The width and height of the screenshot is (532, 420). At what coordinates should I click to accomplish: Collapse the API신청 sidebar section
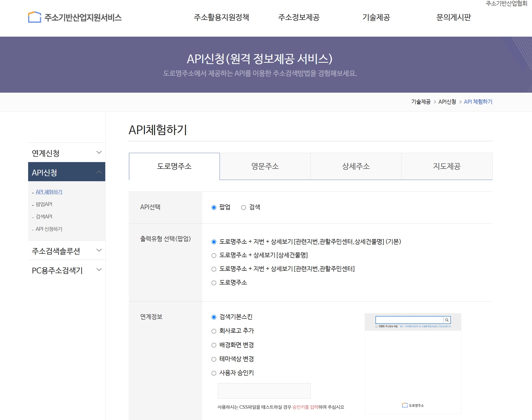pyautogui.click(x=99, y=172)
